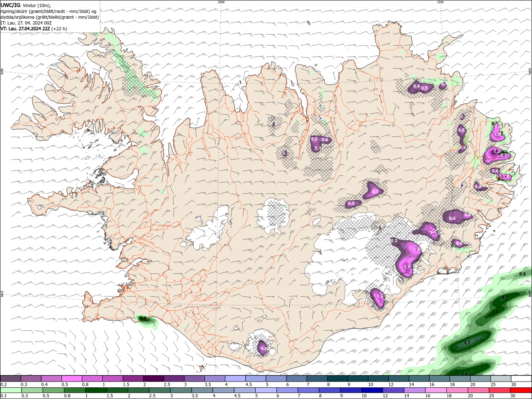Screen dimensions: 532x399
Task: Click the '2.3' value on the east coast
Action: pos(496,151)
